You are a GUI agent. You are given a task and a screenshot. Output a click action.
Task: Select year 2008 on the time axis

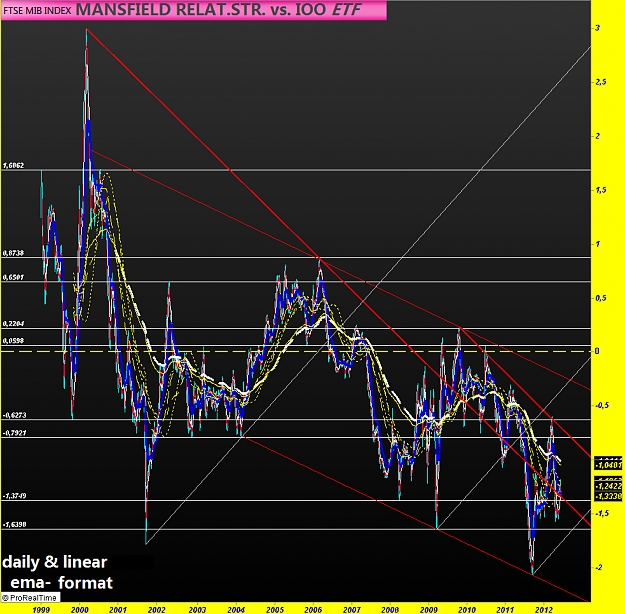pyautogui.click(x=390, y=609)
